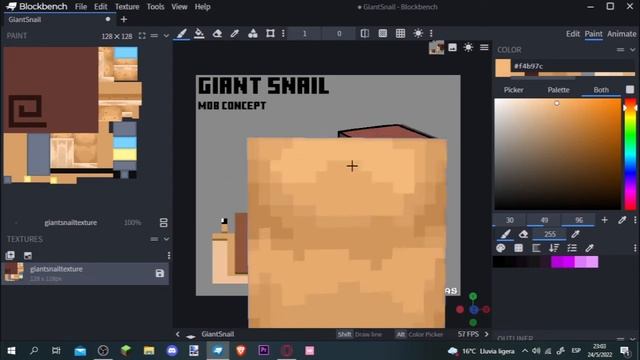This screenshot has width=640, height=360.
Task: Toggle fullscreen on the UV editor panel
Action: point(142,36)
